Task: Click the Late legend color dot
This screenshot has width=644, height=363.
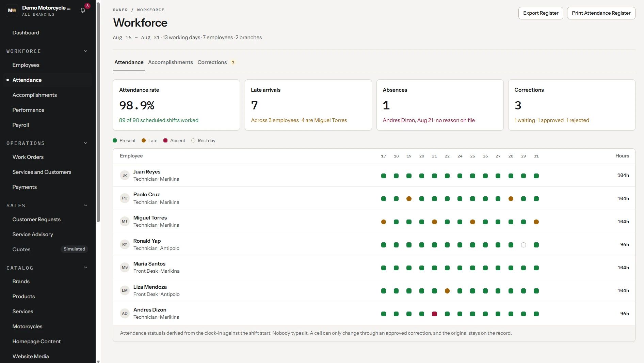Action: [144, 141]
